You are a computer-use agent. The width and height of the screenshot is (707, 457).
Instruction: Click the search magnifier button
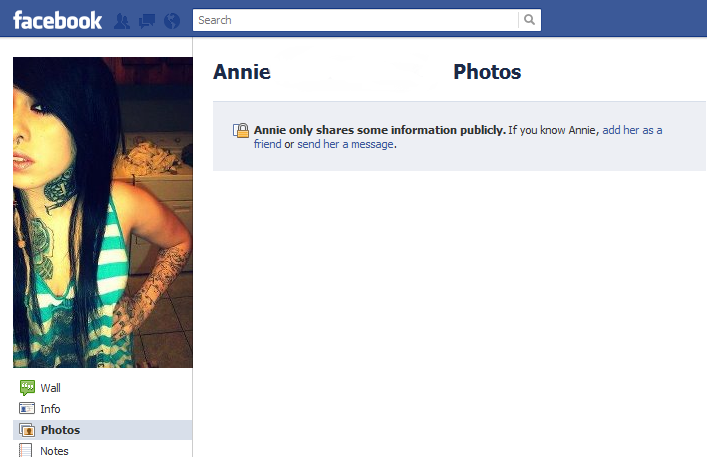530,20
